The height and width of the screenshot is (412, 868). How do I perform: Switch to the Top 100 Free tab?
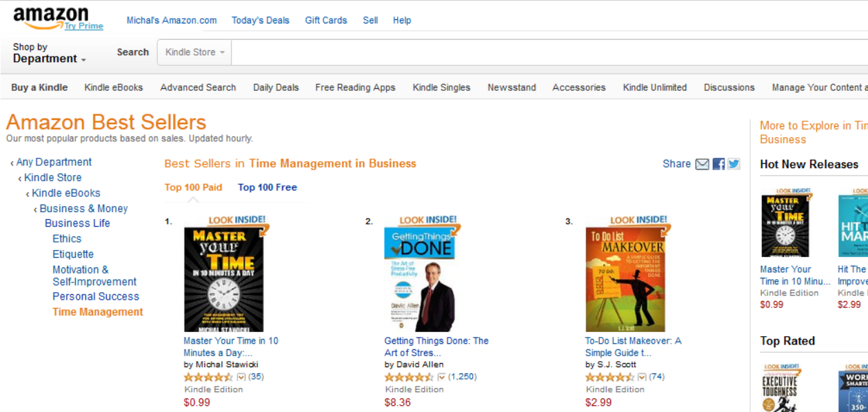pyautogui.click(x=268, y=187)
